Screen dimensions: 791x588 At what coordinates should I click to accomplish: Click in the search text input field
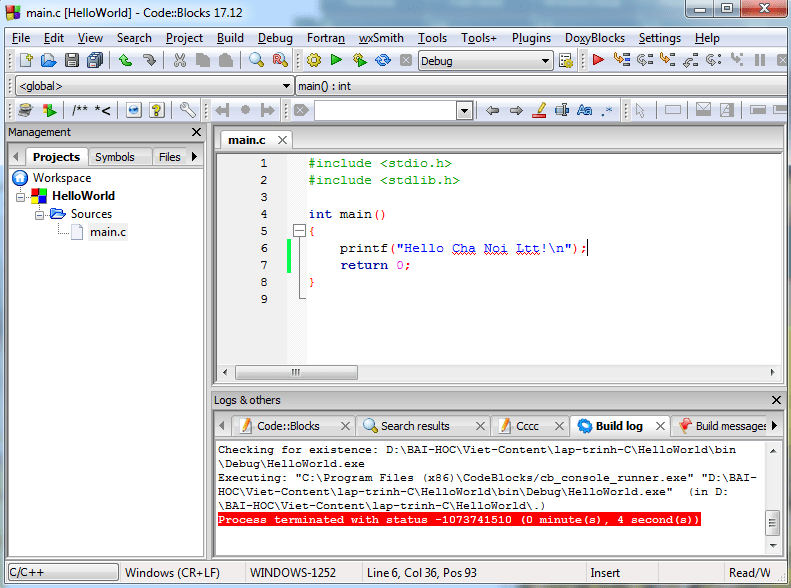coord(385,110)
